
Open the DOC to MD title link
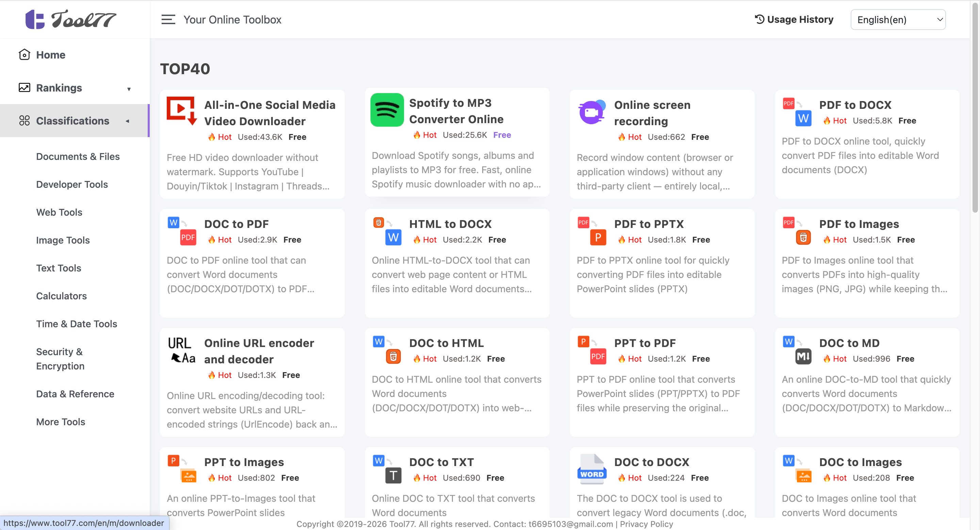coord(849,343)
